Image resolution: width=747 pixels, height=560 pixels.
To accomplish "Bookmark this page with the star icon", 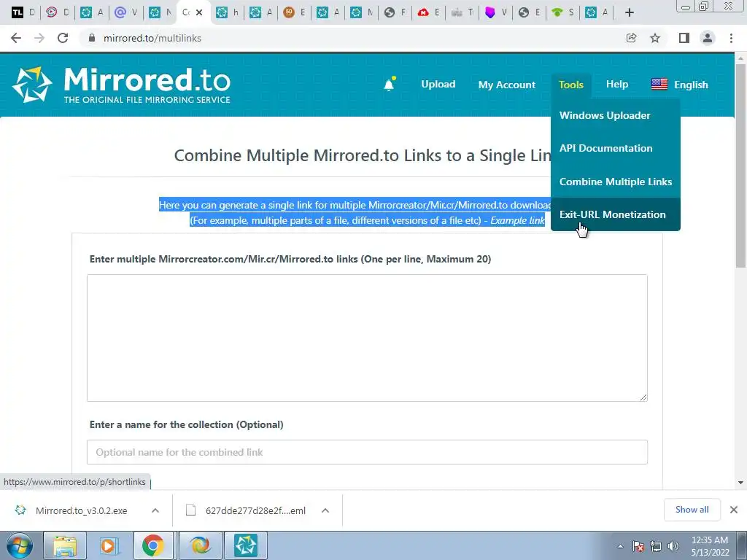I will [655, 38].
